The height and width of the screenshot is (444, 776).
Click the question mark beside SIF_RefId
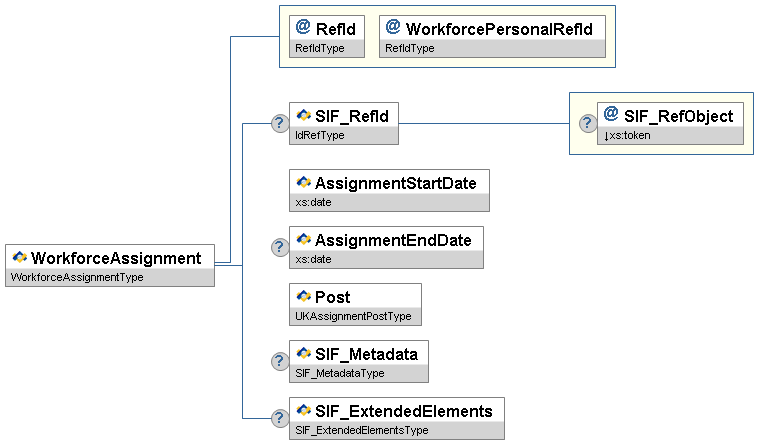pos(280,123)
